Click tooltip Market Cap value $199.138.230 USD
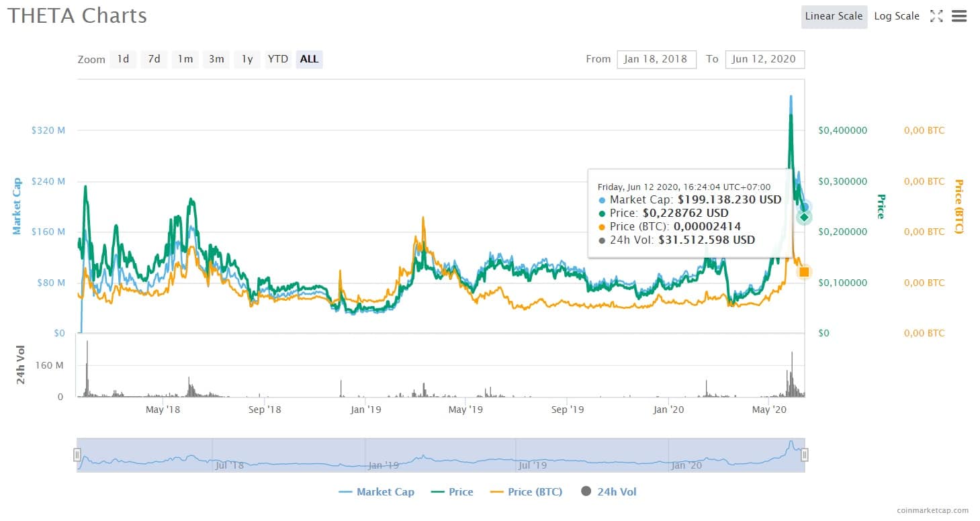This screenshot has width=980, height=521. tap(729, 199)
